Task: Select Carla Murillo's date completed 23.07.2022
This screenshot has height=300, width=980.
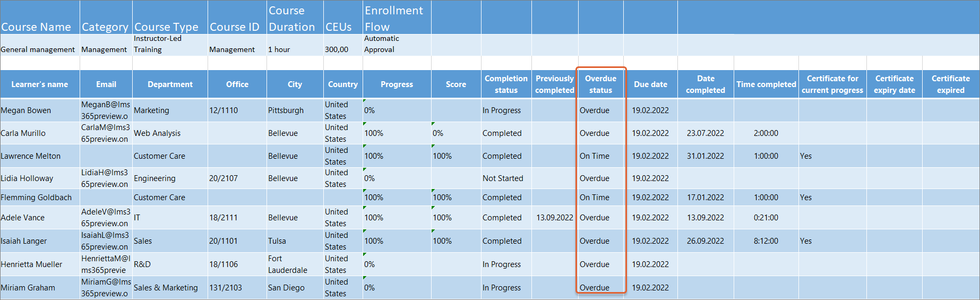Action: click(x=705, y=133)
